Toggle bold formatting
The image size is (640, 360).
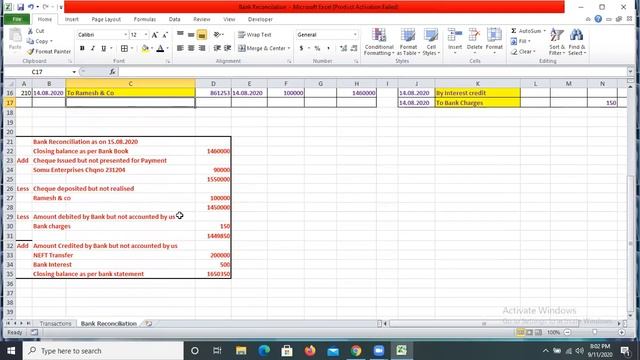[x=82, y=48]
